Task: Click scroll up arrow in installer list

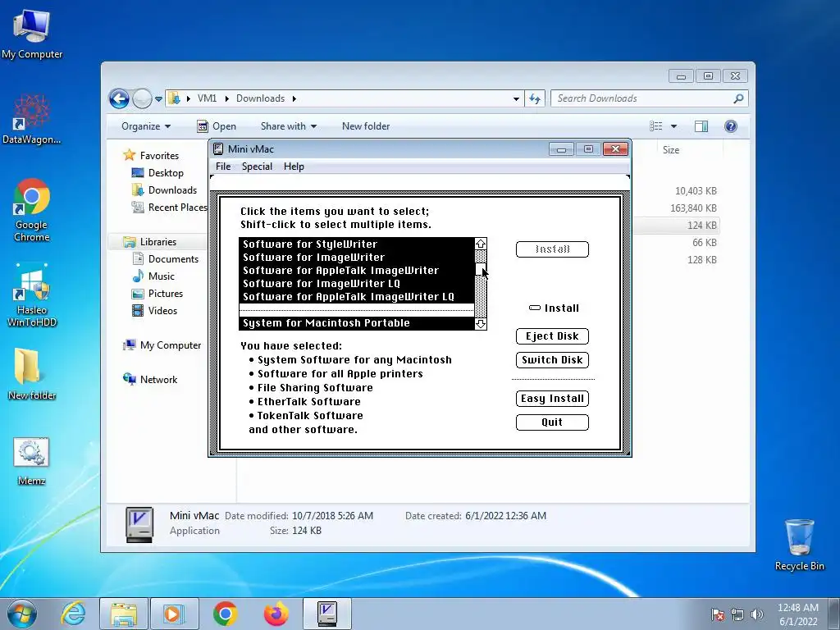Action: click(481, 244)
